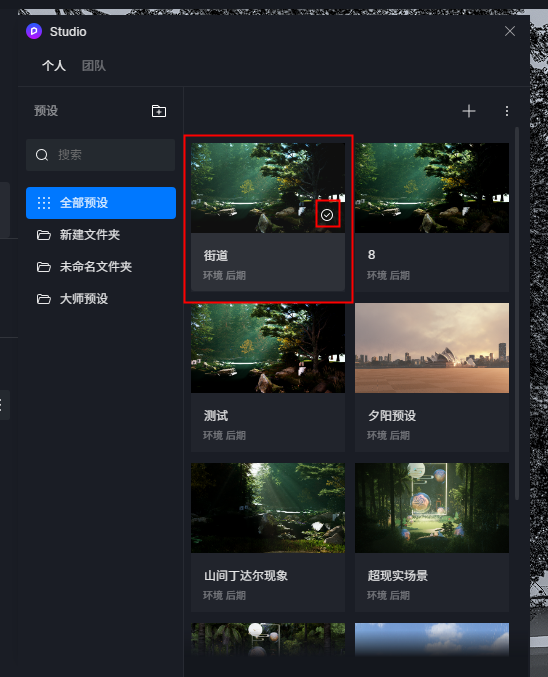Toggle the checkmark on 街道 preset

tap(327, 215)
